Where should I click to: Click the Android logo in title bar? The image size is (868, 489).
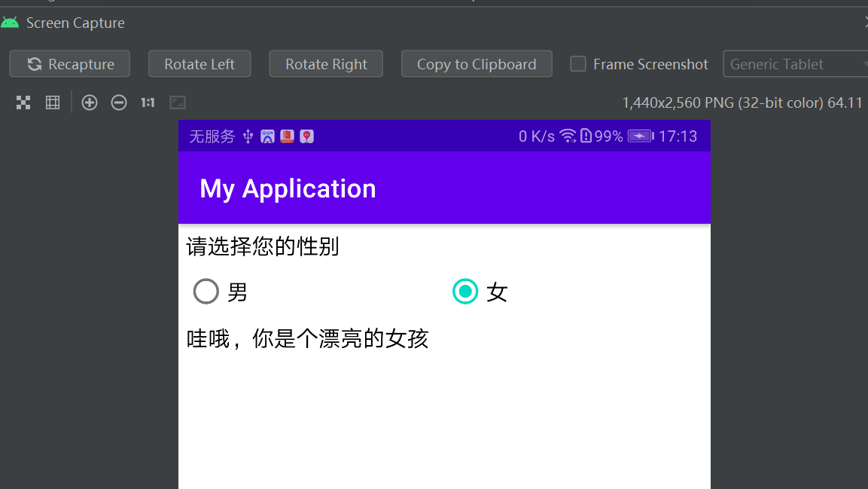[10, 23]
